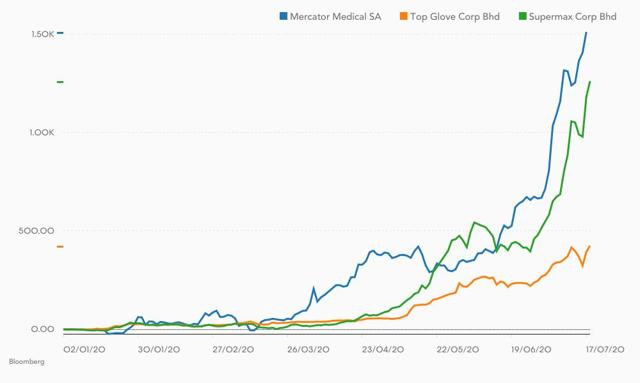Click the orange Top Glove legend swatch
Viewport: 640px width, 383px height.
pyautogui.click(x=404, y=16)
